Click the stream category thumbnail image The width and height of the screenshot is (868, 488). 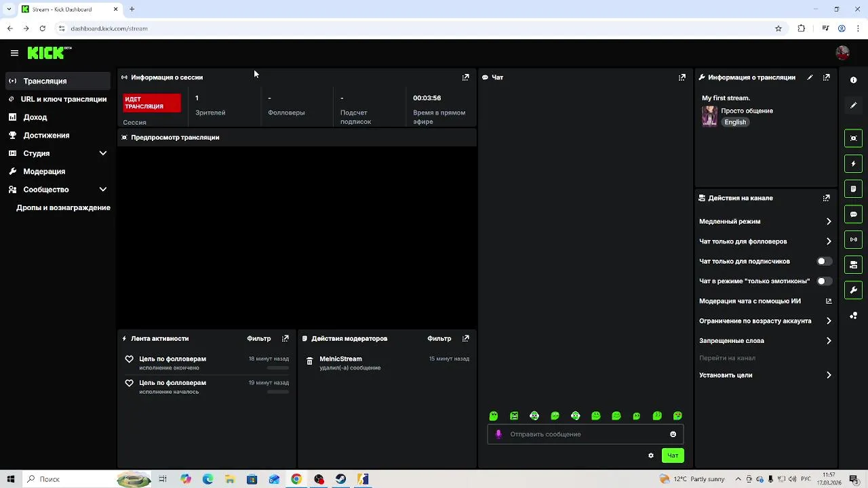[x=709, y=116]
